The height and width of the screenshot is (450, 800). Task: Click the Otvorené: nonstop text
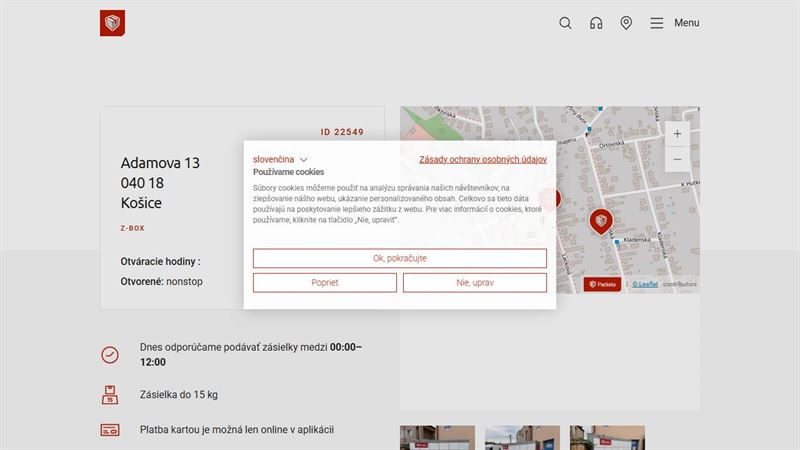[161, 282]
